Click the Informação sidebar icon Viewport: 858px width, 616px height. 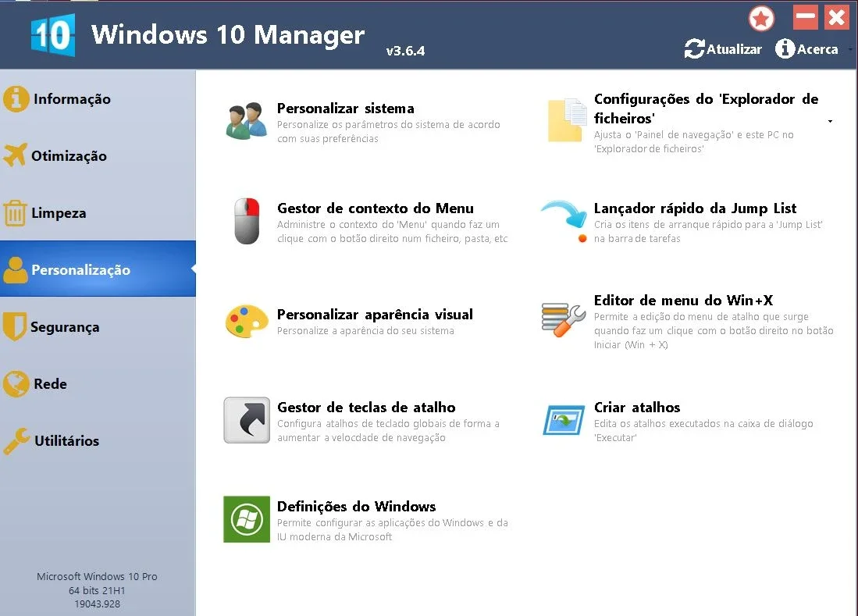click(16, 99)
